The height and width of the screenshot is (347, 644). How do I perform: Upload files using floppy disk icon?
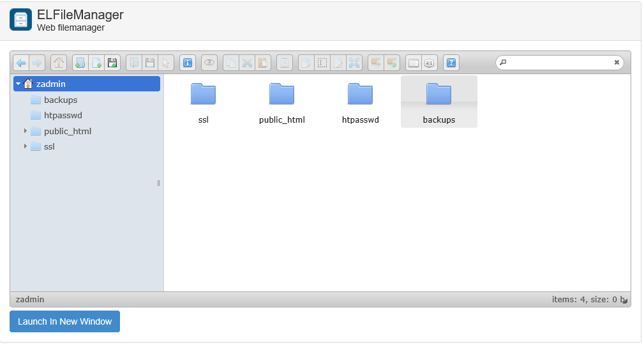click(112, 63)
